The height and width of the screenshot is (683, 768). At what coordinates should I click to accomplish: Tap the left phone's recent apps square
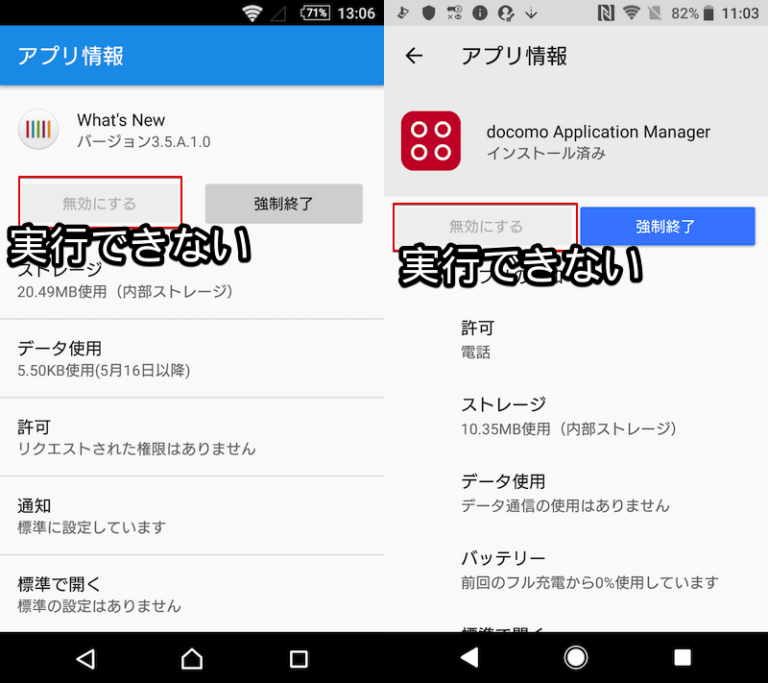point(298,659)
